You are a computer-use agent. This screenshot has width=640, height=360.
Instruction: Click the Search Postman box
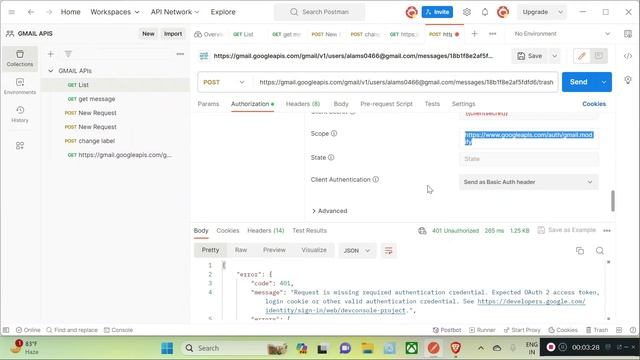tap(319, 12)
